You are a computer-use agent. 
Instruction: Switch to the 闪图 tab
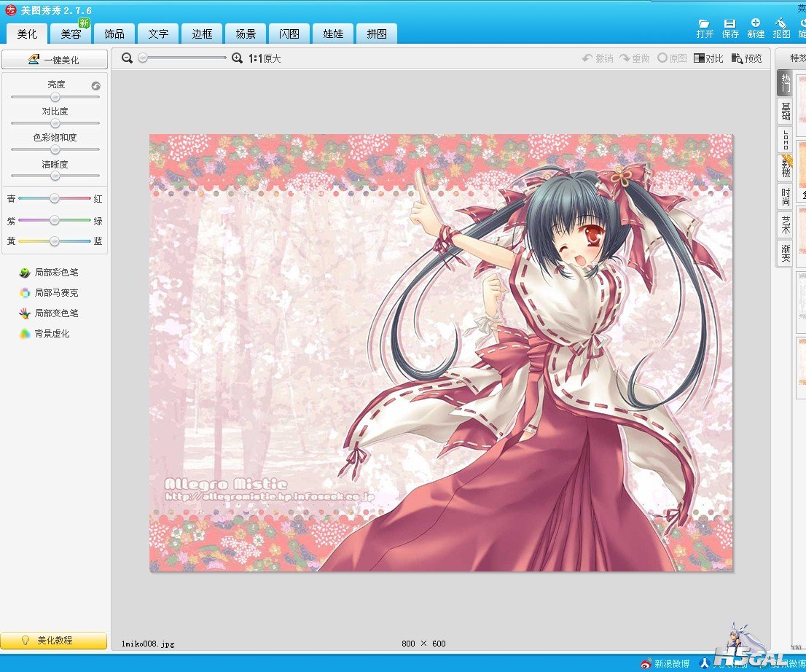pyautogui.click(x=289, y=34)
